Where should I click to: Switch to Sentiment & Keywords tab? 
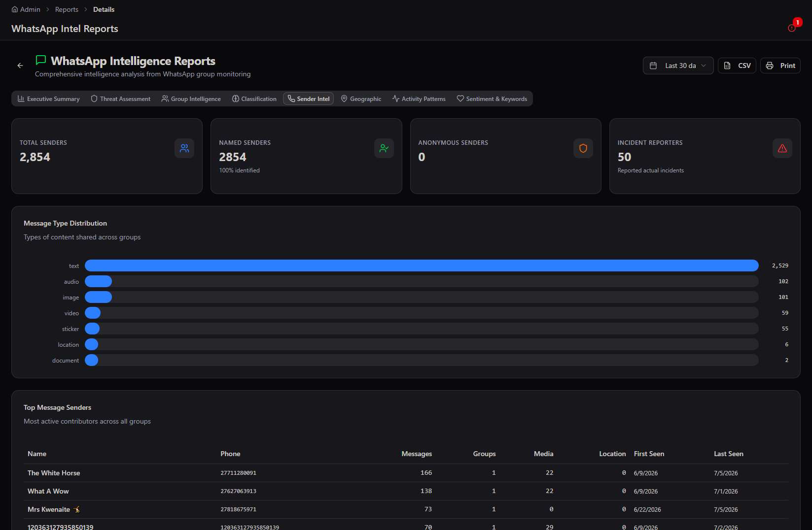click(x=492, y=99)
